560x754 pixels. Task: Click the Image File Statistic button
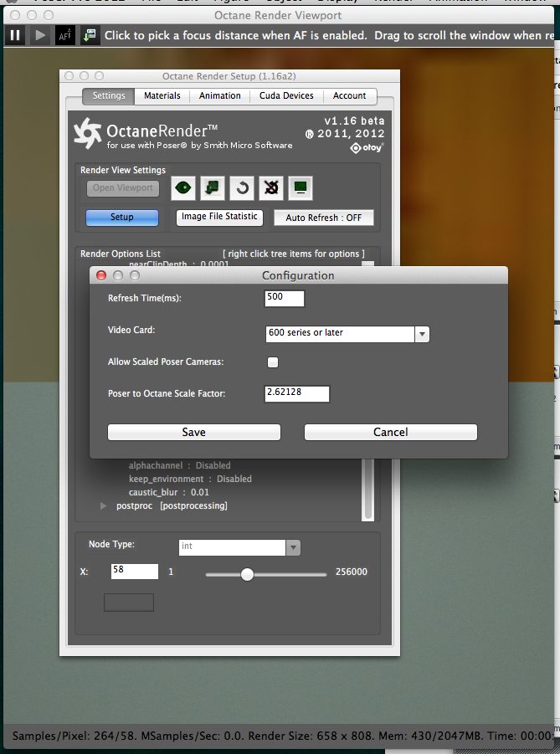[x=219, y=217]
